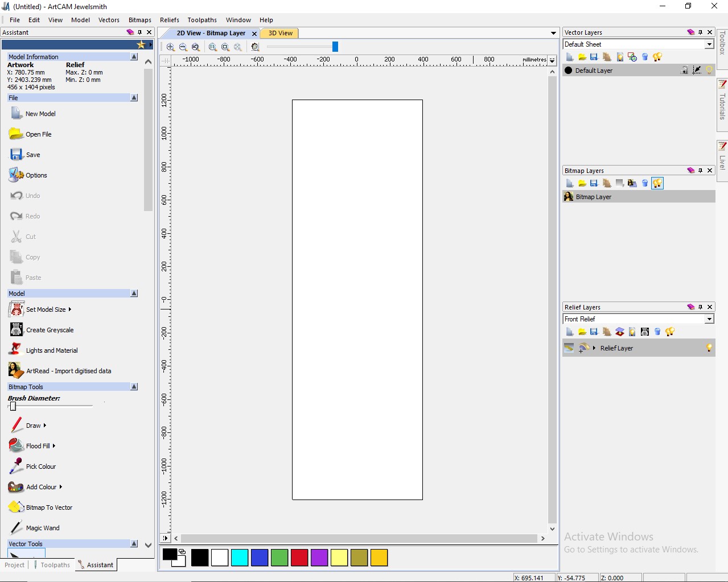Open the Toolpaths menu

pos(202,20)
